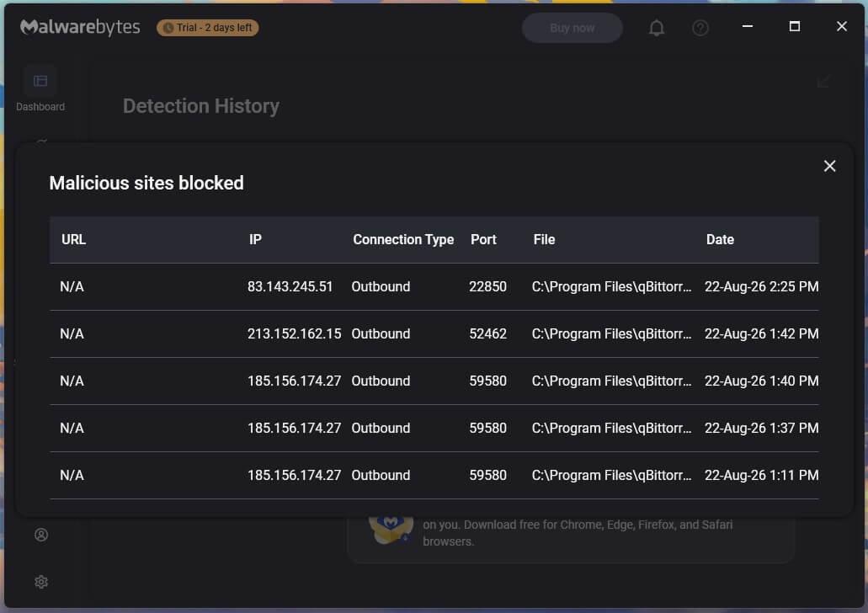Click IP 185.156.174.27 in the 1:11 PM row

[295, 475]
